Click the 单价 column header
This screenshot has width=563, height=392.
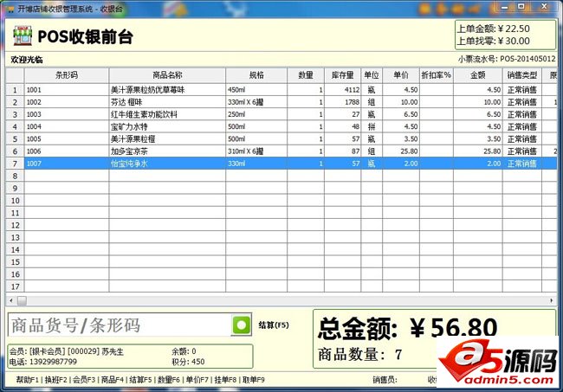tap(401, 75)
